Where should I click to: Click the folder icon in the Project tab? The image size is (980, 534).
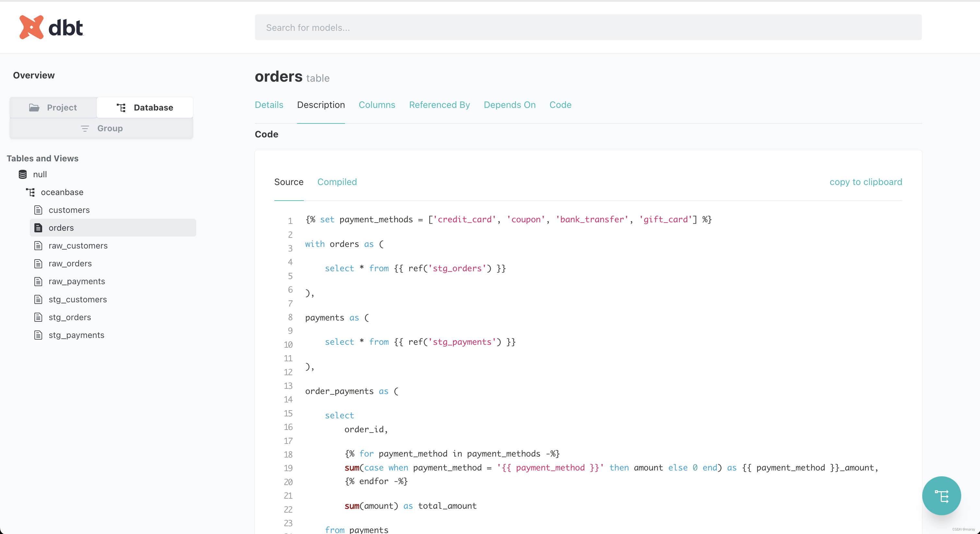[x=34, y=108]
